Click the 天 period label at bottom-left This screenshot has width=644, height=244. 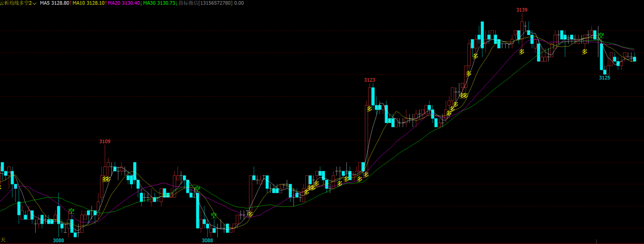pyautogui.click(x=3, y=239)
